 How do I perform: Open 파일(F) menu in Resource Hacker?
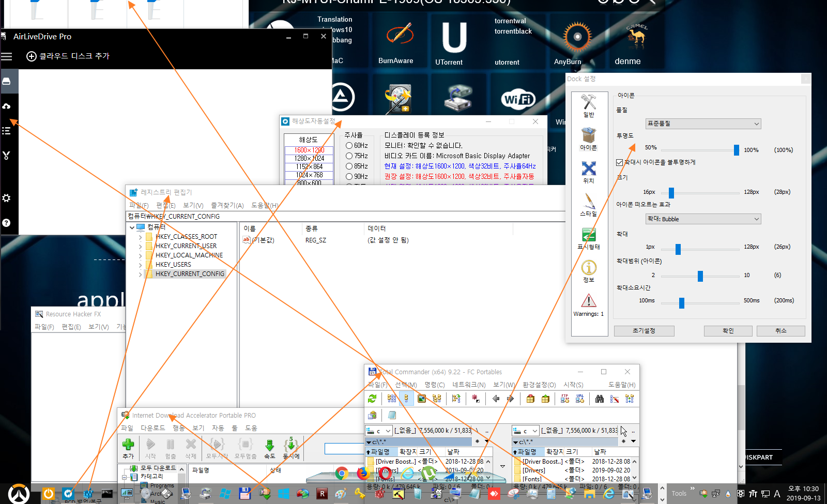coord(44,327)
